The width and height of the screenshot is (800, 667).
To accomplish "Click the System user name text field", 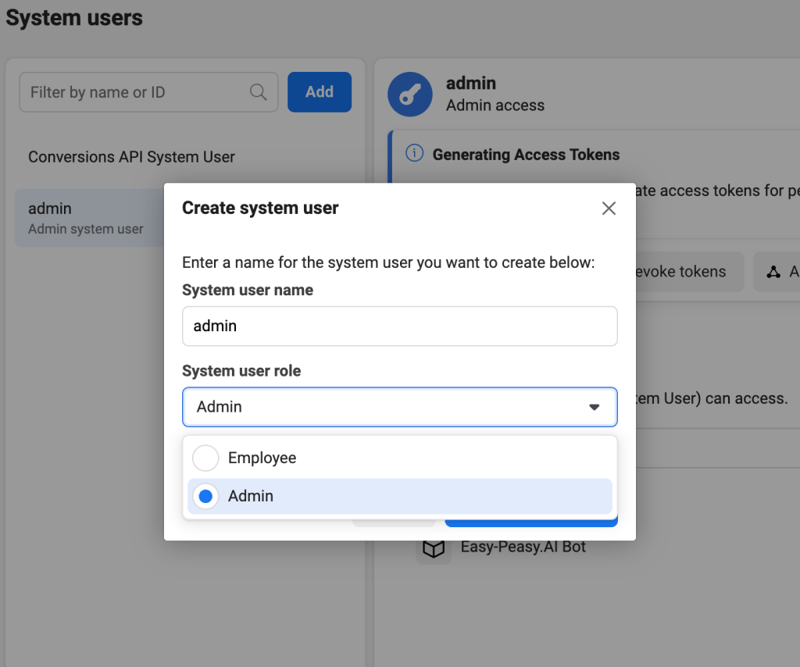I will pos(399,326).
